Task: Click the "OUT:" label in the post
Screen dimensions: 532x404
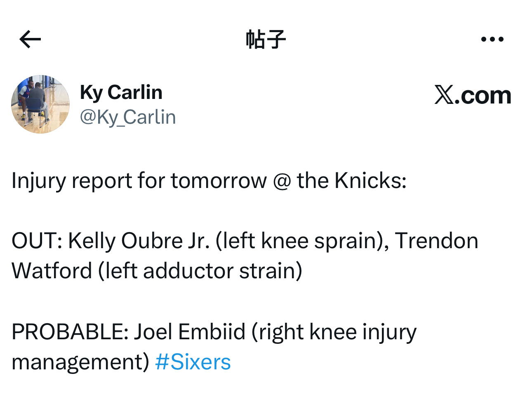Action: pos(37,241)
